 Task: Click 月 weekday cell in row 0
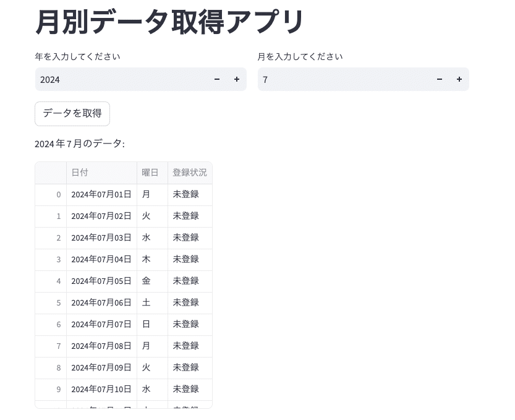152,195
